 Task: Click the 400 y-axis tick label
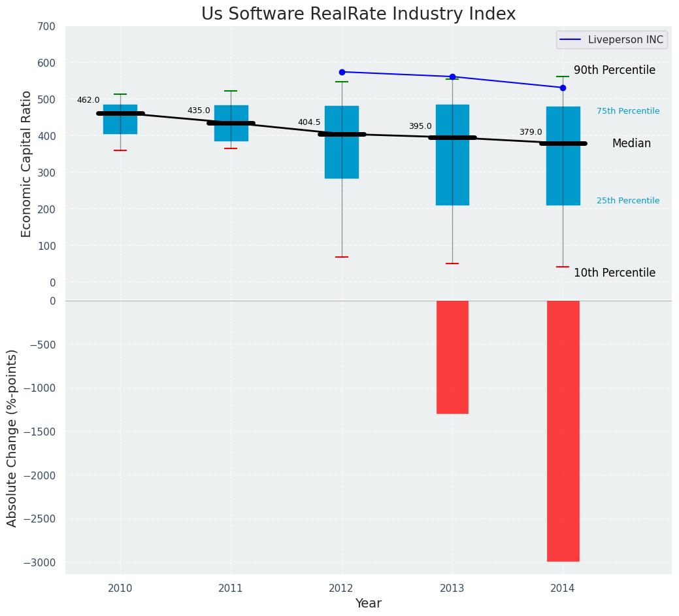pos(47,136)
